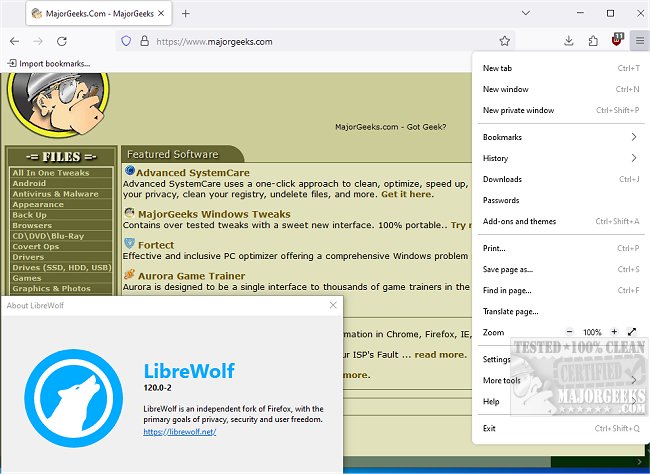Click the hamburger application menu icon
The width and height of the screenshot is (650, 474).
pos(640,41)
